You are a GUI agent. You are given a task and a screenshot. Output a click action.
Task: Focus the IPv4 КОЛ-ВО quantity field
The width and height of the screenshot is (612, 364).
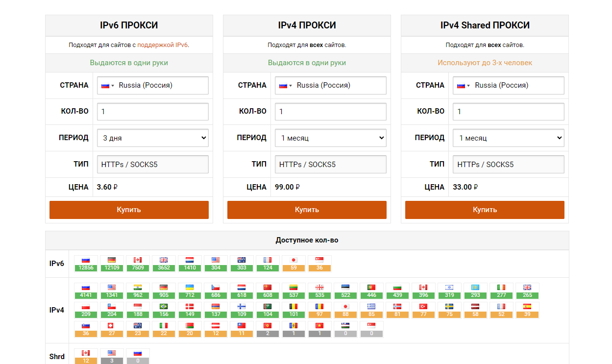coord(331,112)
